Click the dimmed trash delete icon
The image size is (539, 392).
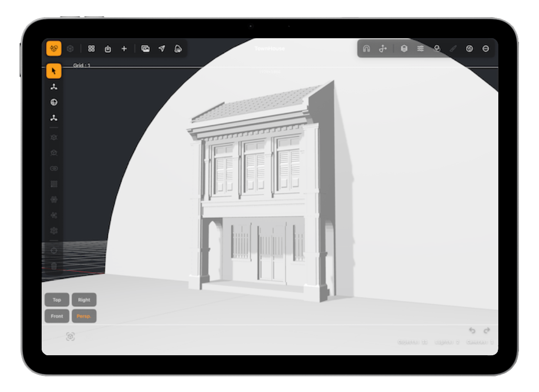click(53, 266)
